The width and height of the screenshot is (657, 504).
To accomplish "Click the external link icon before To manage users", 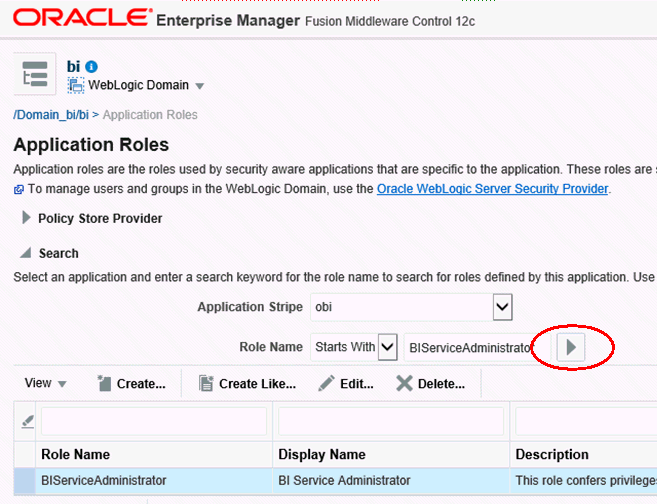I will click(x=19, y=189).
